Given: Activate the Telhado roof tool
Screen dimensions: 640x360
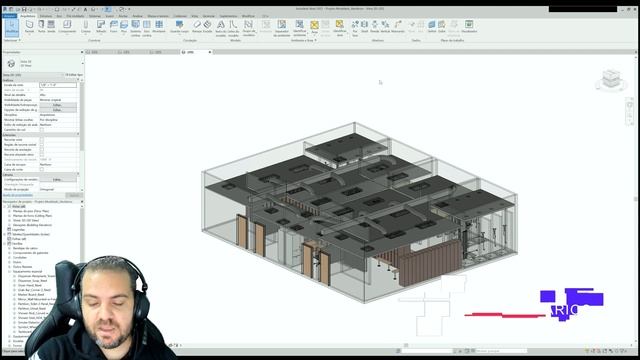Looking at the screenshot, I should pyautogui.click(x=101, y=27).
